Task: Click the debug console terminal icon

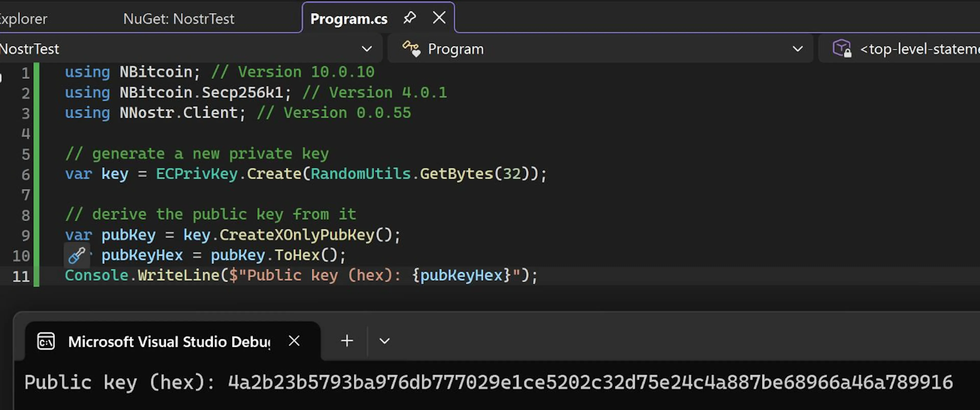Action: [x=46, y=341]
